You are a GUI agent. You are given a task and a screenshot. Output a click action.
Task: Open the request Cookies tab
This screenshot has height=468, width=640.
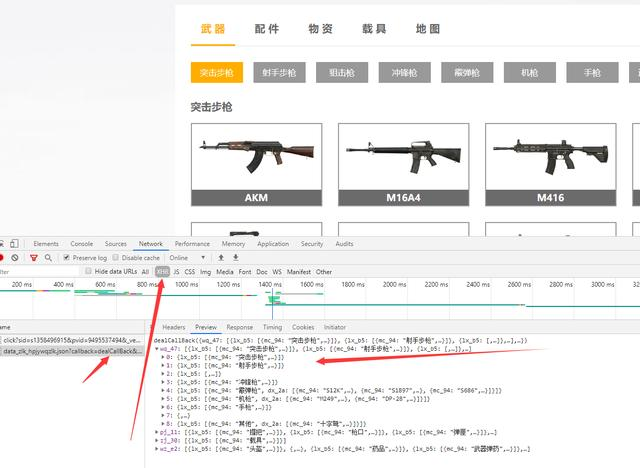coord(303,327)
